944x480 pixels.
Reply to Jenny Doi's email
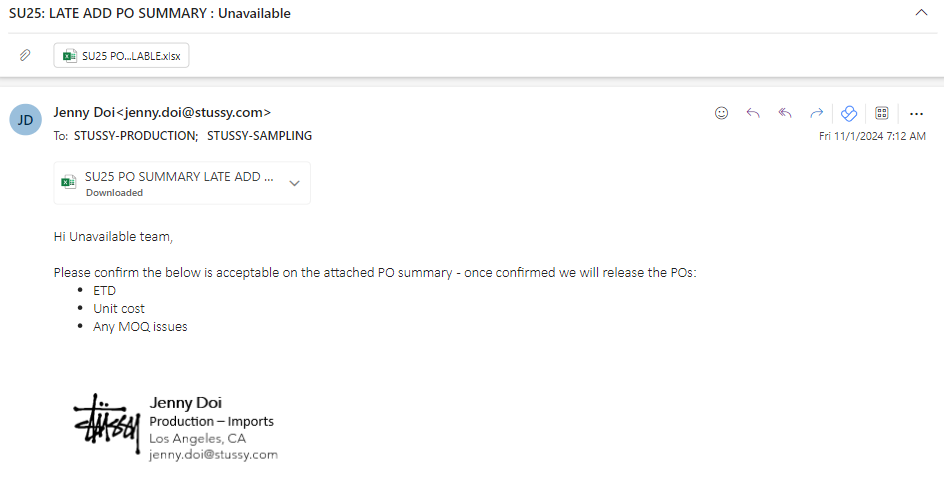(753, 113)
